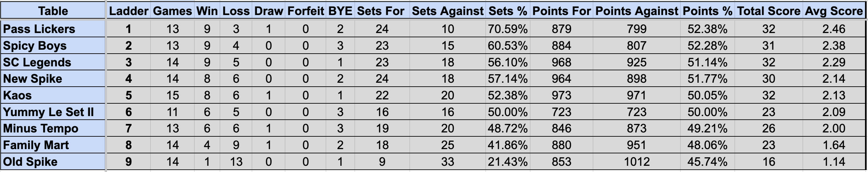
Task: Click the Old Spike team cell
Action: tap(53, 162)
